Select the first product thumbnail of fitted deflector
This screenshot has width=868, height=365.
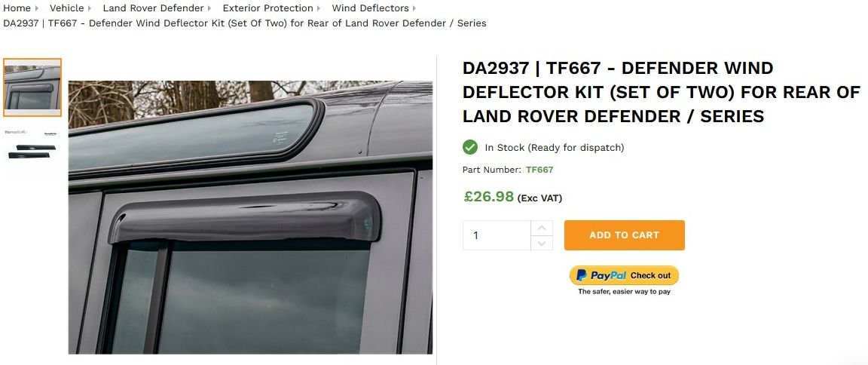(x=32, y=87)
